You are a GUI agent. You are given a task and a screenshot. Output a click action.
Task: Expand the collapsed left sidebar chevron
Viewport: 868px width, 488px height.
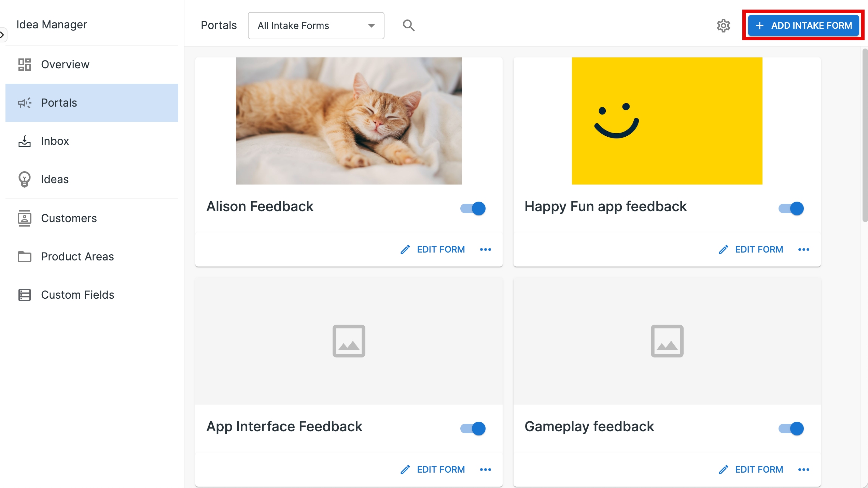coord(3,35)
